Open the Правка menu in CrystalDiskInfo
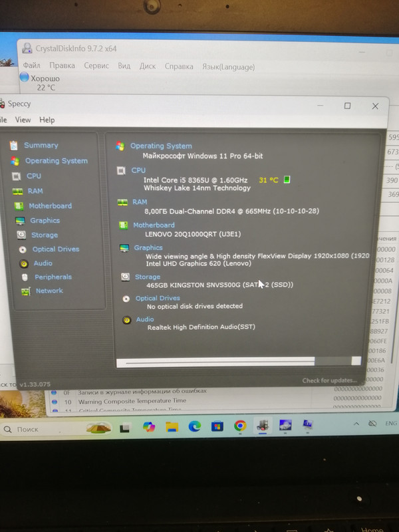The image size is (399, 532). (62, 65)
